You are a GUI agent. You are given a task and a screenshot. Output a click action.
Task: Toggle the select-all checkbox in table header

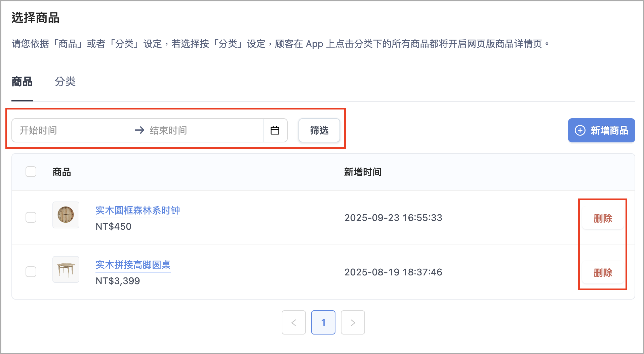31,172
